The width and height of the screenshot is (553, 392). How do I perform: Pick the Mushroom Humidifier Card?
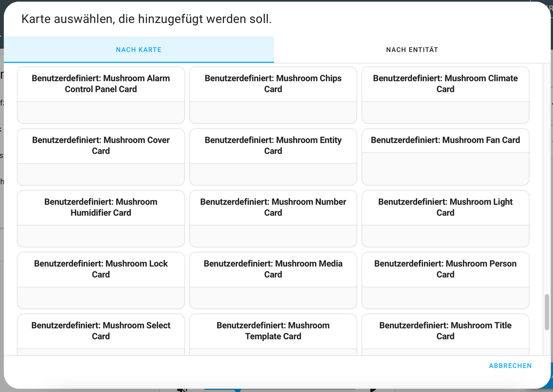pyautogui.click(x=101, y=219)
